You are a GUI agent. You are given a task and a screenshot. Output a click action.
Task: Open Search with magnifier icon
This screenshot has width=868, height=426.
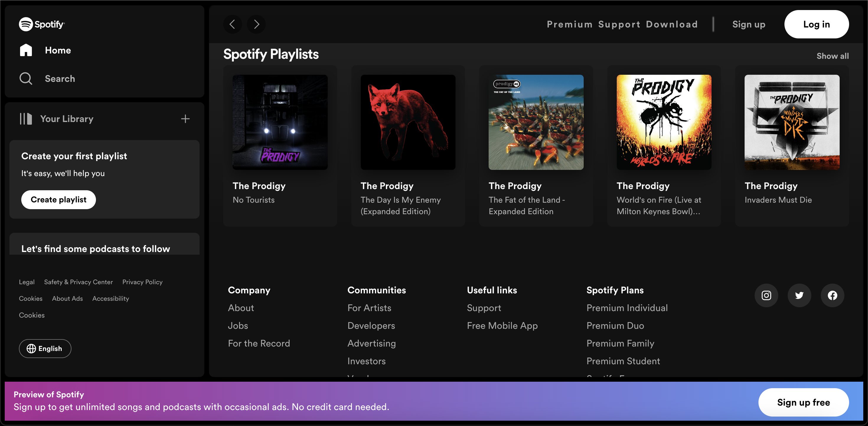[26, 79]
